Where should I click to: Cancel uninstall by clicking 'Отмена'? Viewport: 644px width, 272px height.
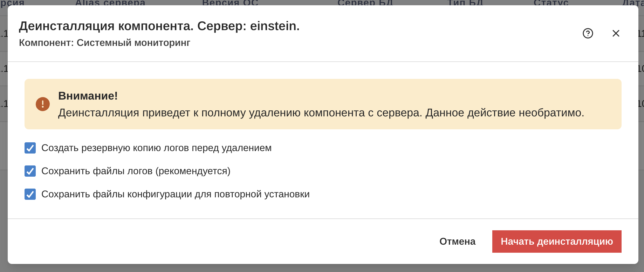pos(457,241)
